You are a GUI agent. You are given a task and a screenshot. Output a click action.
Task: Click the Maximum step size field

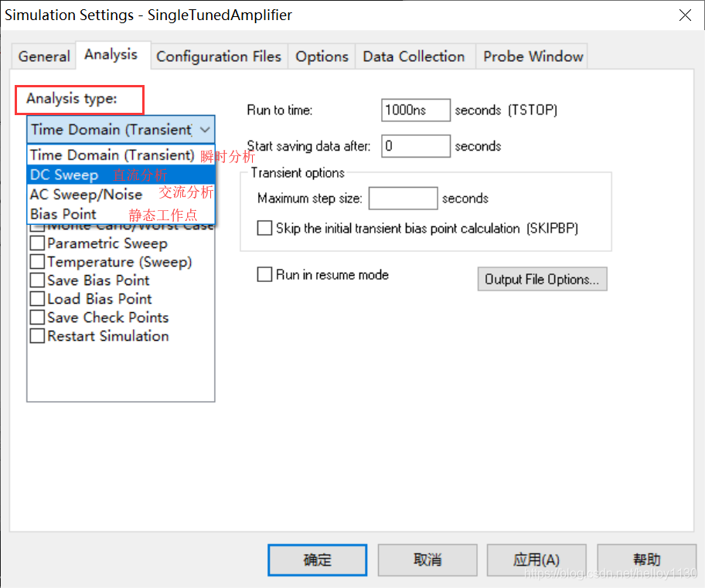click(x=403, y=199)
